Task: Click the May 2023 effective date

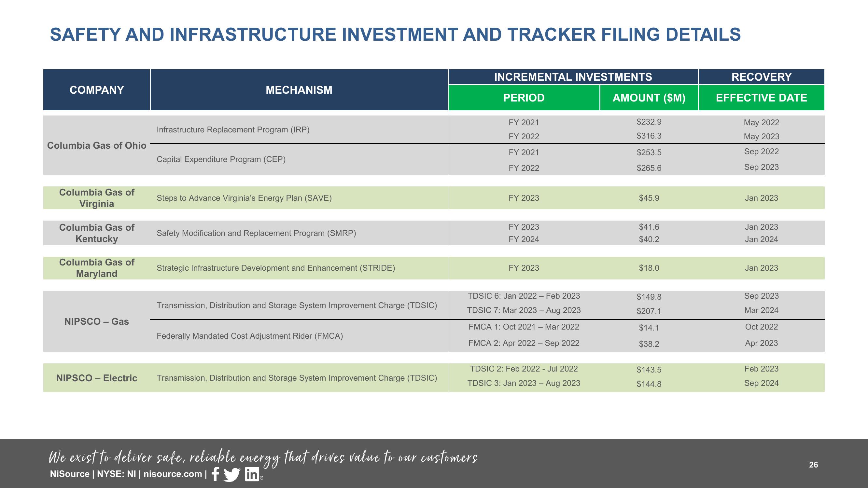Action: [x=762, y=137]
